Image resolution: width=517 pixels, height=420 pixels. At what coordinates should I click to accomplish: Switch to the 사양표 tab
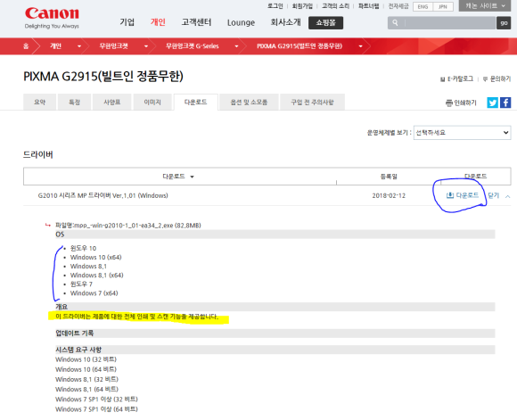coord(112,103)
